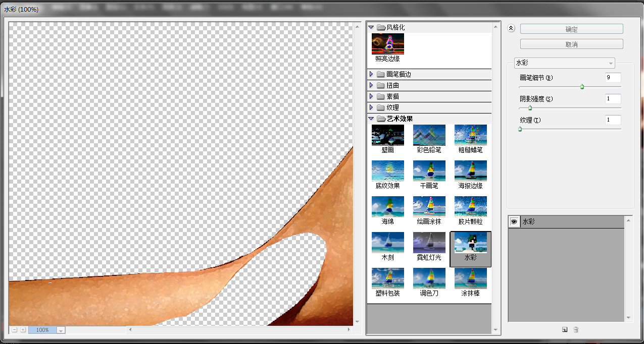Hide the 水彩 effect layer eye icon

(514, 221)
